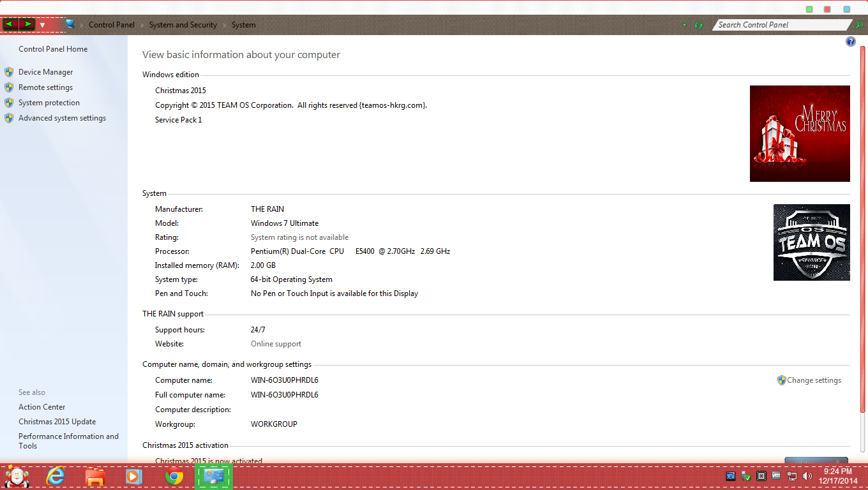The height and width of the screenshot is (490, 868).
Task: Click the 2.00 GB installed memory value
Action: tap(263, 265)
